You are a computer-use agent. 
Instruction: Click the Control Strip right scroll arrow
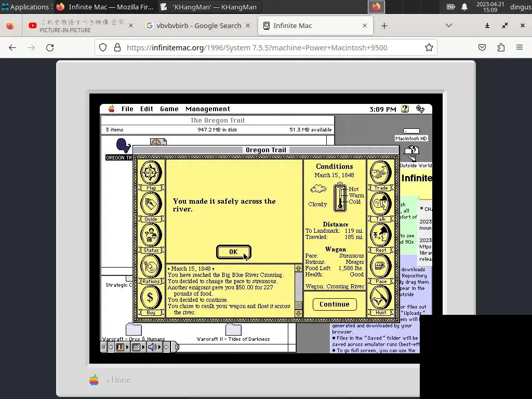pos(166,347)
